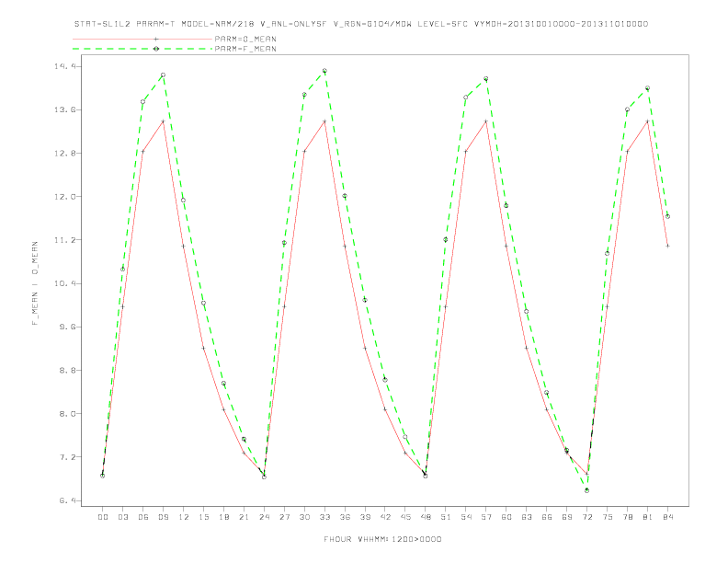
Task: Click x-axis tick label 57
Action: click(x=486, y=517)
